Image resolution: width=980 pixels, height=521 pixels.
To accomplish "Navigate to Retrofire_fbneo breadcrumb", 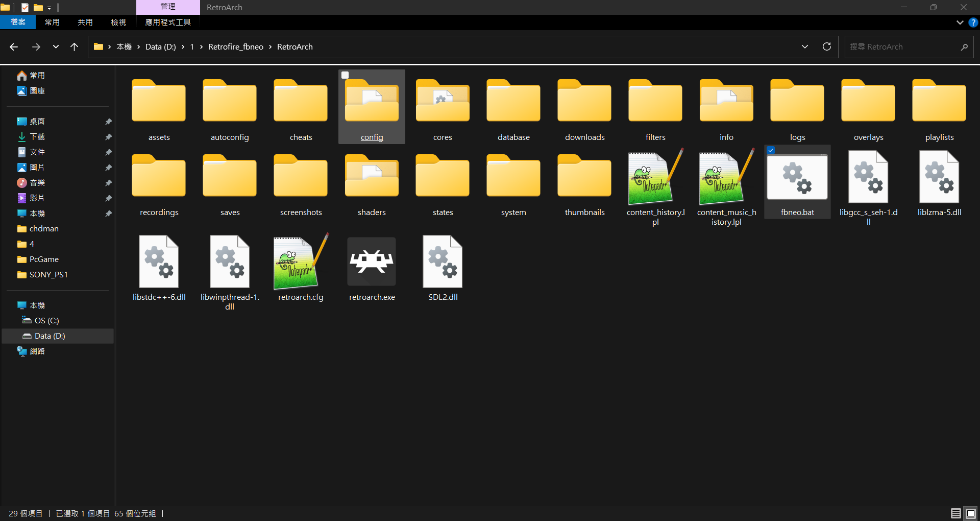I will pyautogui.click(x=236, y=47).
